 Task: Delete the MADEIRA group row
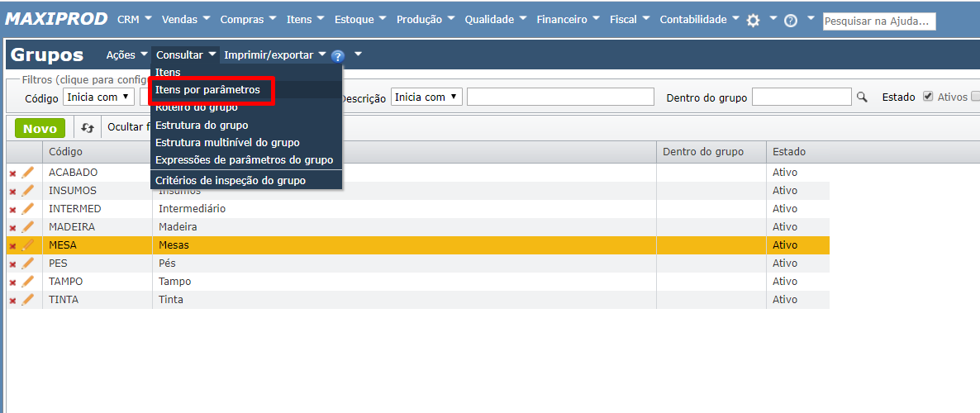12,227
